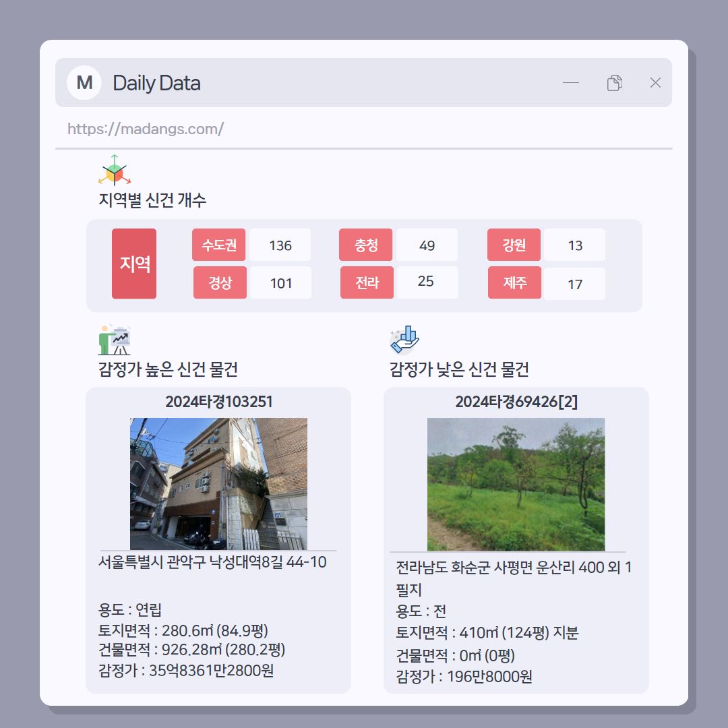728x728 pixels.
Task: Click 건물면적 : 0㎡ (0평)
Action: click(455, 656)
